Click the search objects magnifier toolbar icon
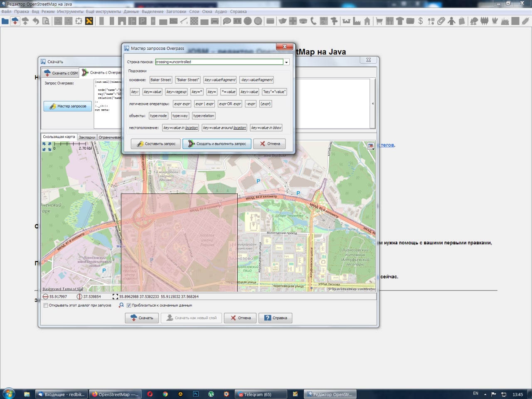This screenshot has width=532, height=399. point(46,21)
